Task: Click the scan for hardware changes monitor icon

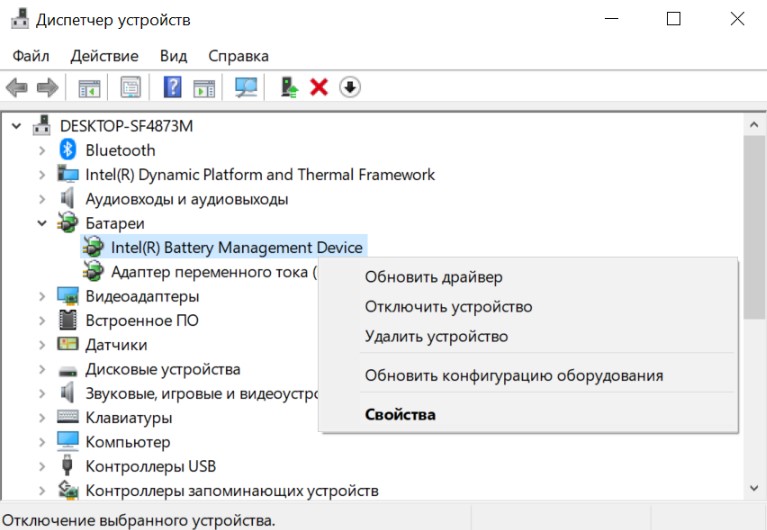Action: click(246, 88)
